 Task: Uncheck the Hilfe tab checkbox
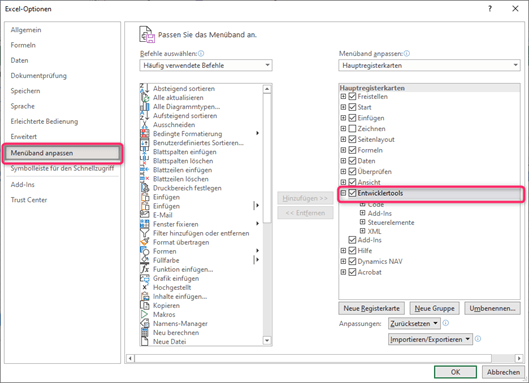coord(352,251)
